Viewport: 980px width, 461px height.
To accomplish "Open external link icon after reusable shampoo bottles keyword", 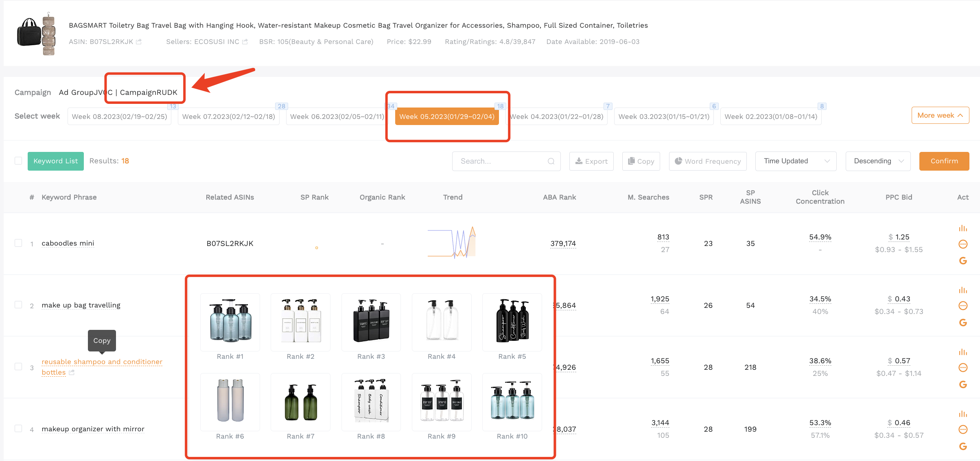I will click(x=72, y=372).
